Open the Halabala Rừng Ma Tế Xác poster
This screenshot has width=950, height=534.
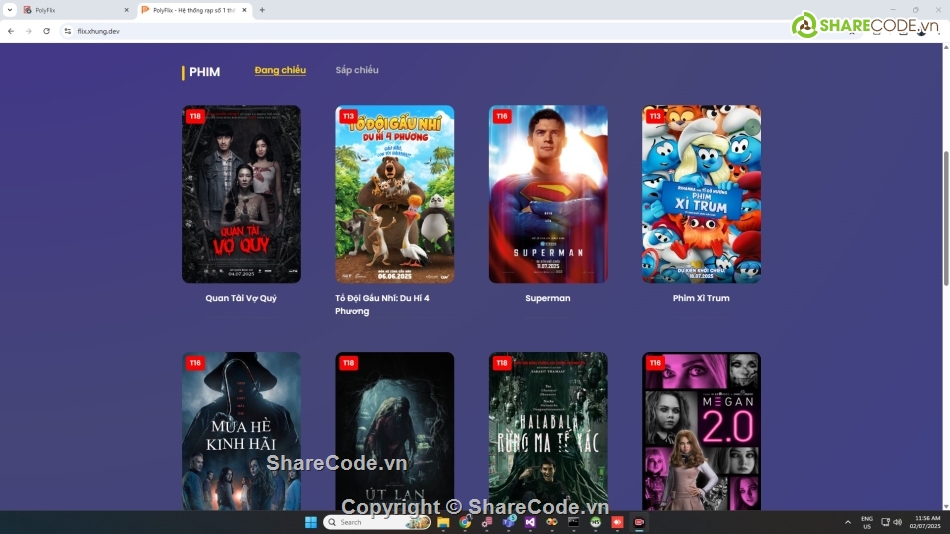[x=548, y=431]
